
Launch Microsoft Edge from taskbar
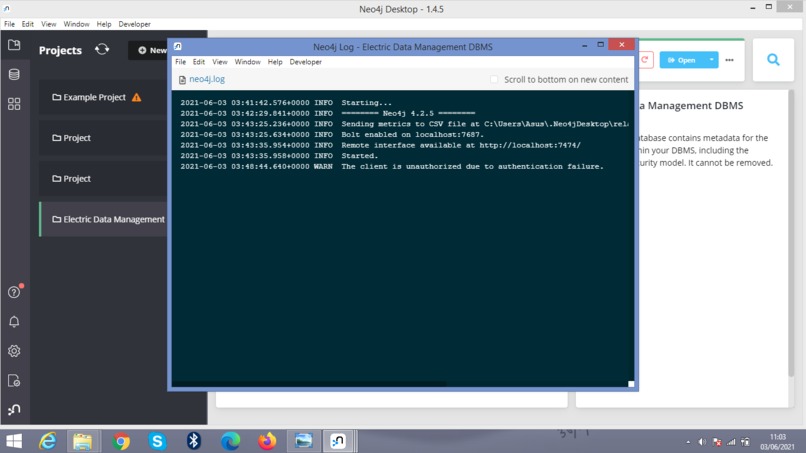[x=230, y=441]
